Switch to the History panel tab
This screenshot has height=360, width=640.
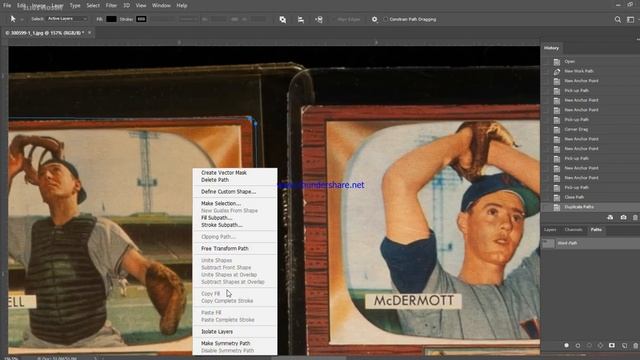551,48
